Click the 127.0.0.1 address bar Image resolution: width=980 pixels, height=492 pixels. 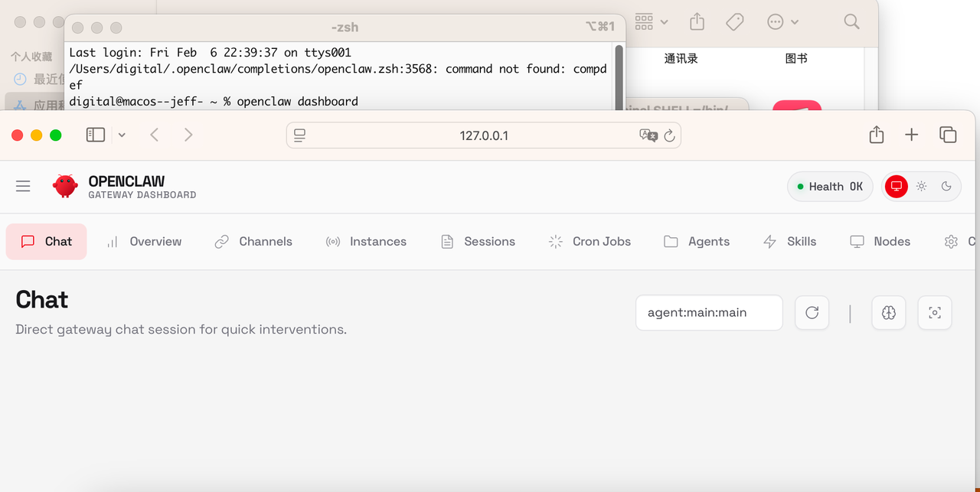pos(484,135)
